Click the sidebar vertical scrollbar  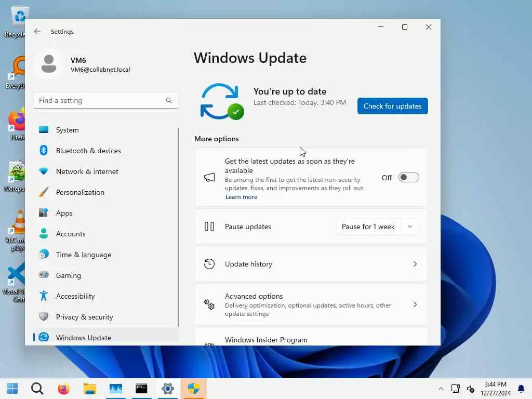(x=178, y=228)
